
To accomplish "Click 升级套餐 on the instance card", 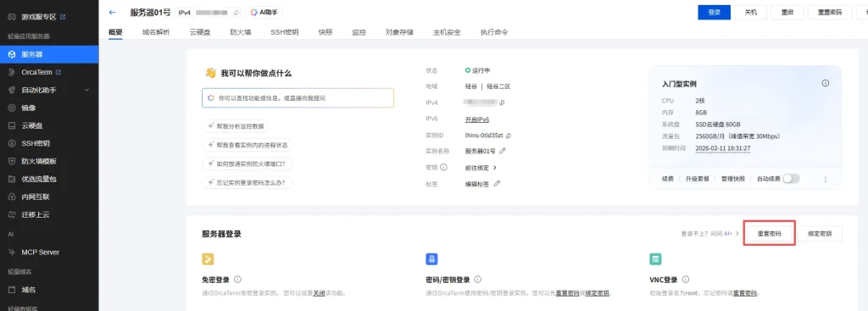I will [697, 179].
